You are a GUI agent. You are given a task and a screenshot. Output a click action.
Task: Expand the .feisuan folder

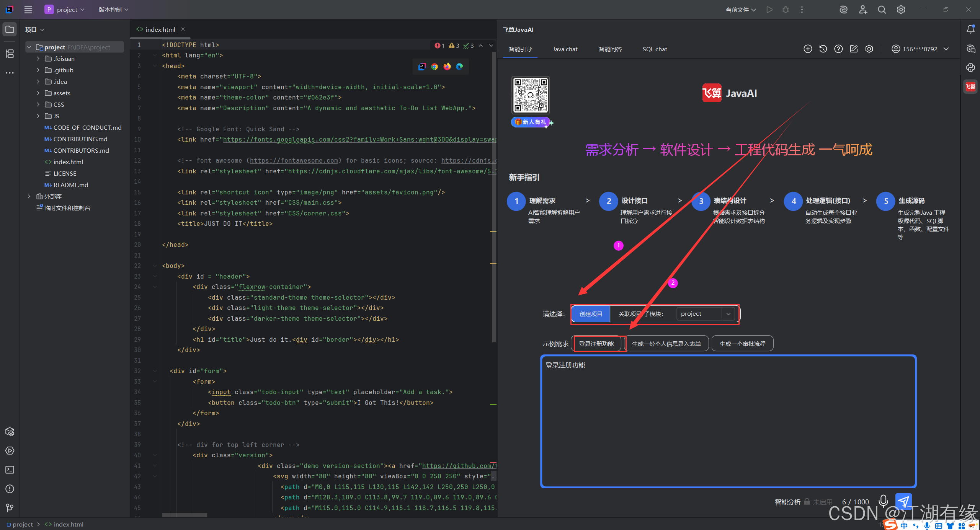pyautogui.click(x=38, y=59)
